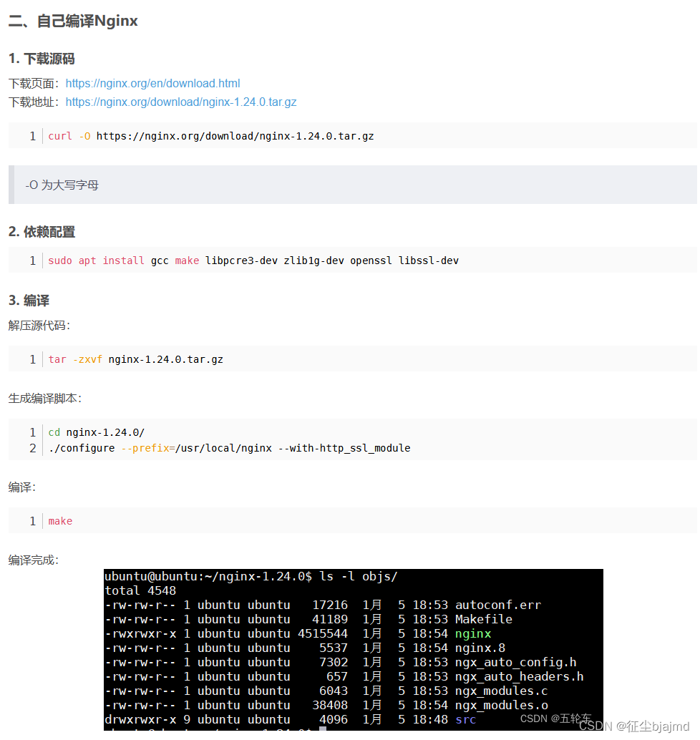Click ngx_modules.c in the terminal listing
The image size is (700, 740).
coord(501,691)
